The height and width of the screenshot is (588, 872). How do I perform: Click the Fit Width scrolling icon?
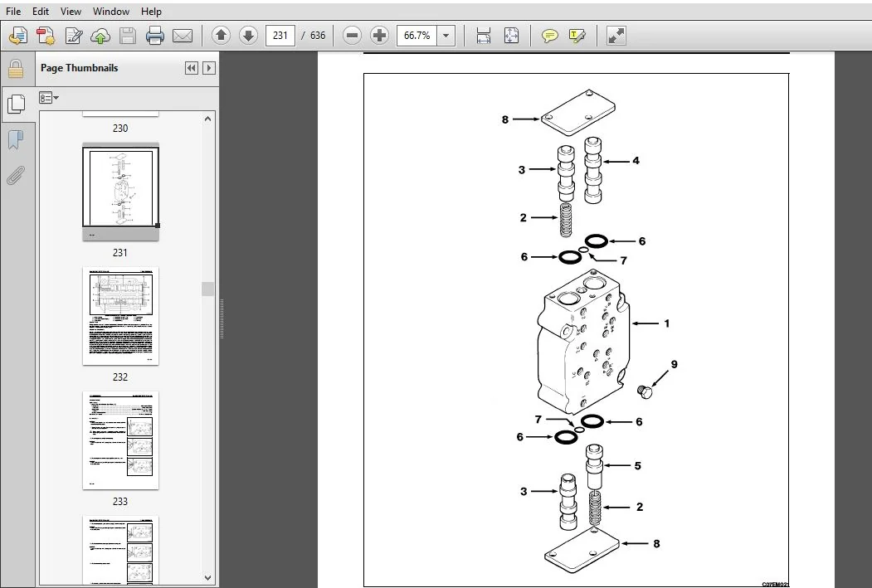coord(483,36)
